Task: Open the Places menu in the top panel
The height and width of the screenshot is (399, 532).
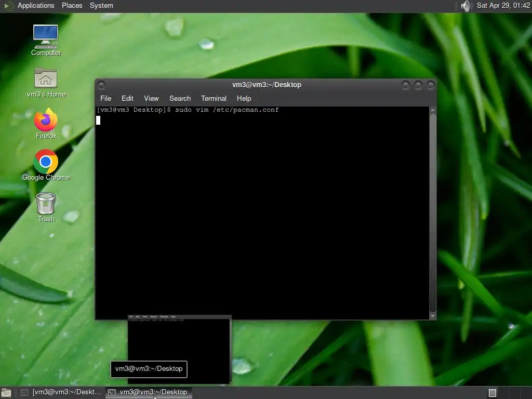Action: click(x=72, y=6)
